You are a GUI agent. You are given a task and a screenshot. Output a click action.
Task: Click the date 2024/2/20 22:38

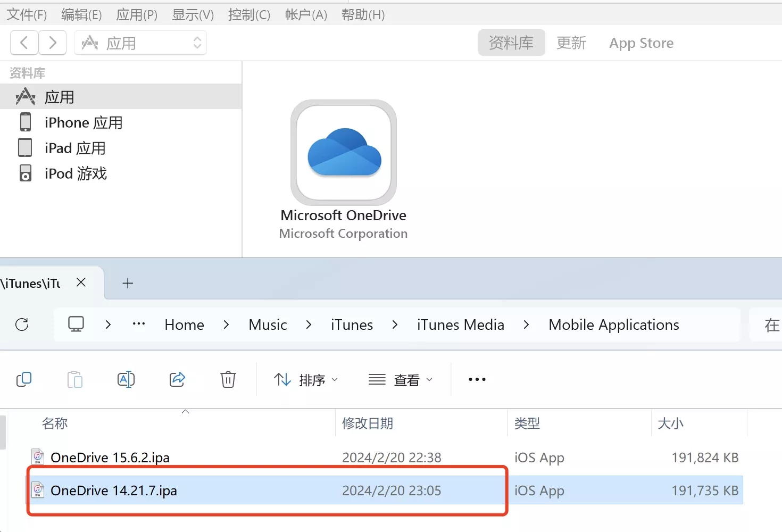point(392,458)
